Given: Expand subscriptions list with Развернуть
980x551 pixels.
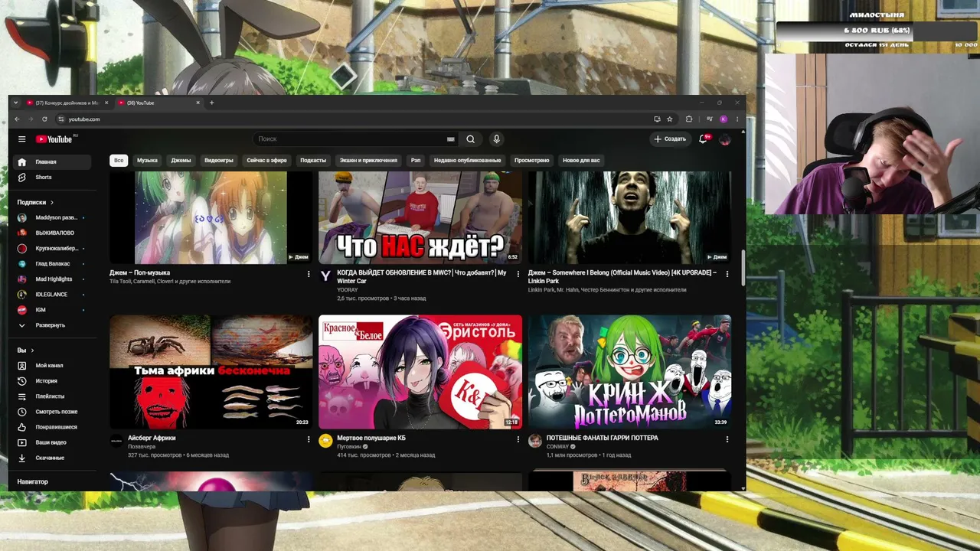Looking at the screenshot, I should [52, 325].
